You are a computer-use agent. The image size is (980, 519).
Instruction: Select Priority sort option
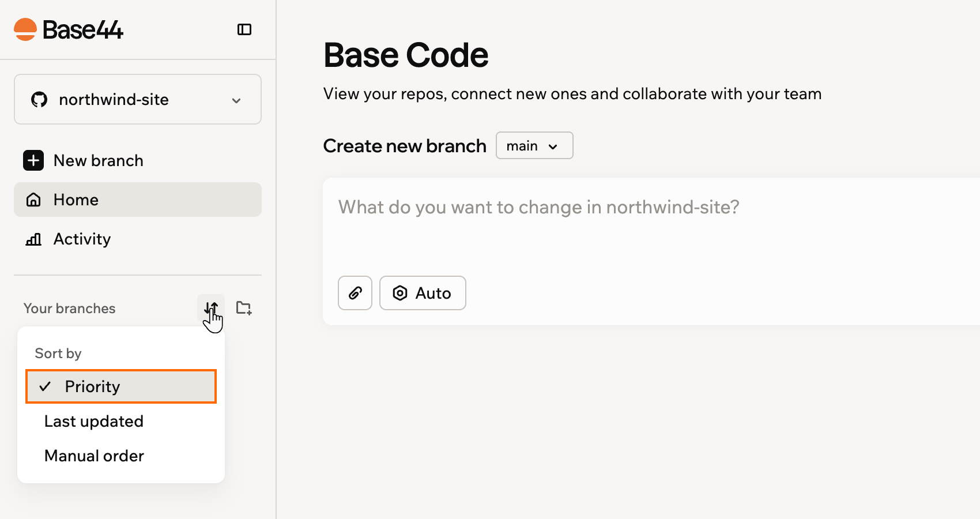[121, 386]
